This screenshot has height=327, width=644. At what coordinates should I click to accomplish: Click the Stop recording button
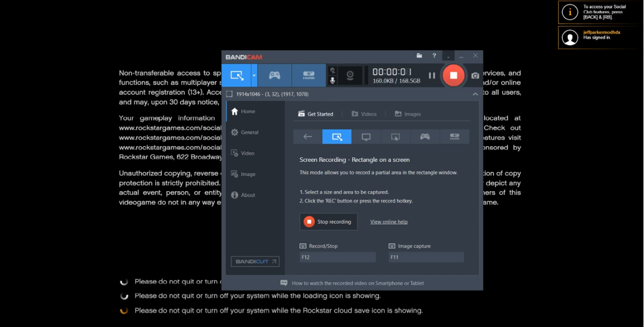point(328,222)
